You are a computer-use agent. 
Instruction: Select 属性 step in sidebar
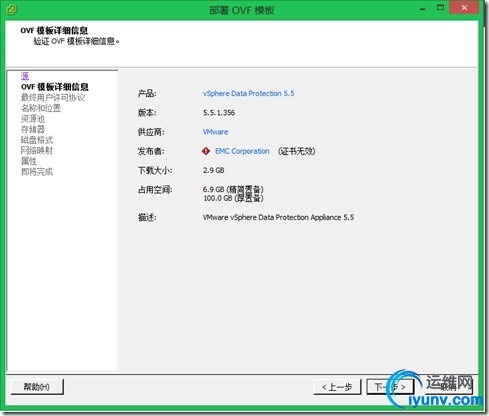pyautogui.click(x=29, y=161)
